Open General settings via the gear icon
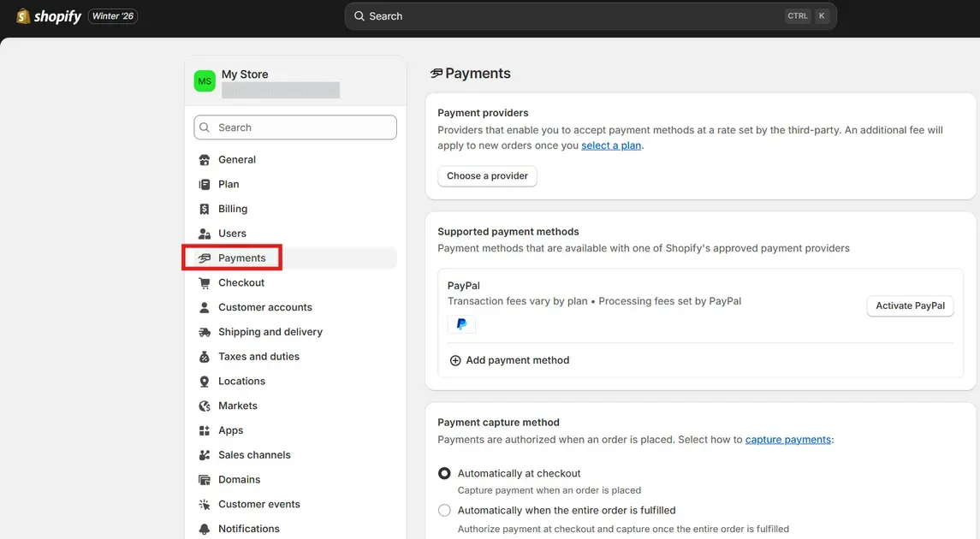The image size is (980, 539). click(x=205, y=159)
